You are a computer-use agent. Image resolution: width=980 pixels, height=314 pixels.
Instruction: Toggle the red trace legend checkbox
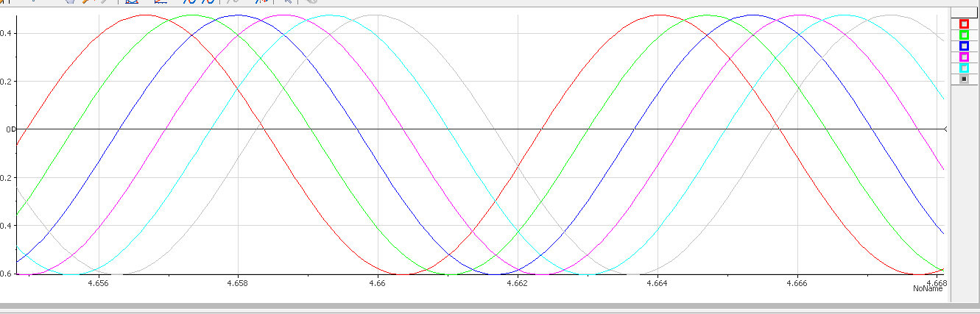pos(964,24)
